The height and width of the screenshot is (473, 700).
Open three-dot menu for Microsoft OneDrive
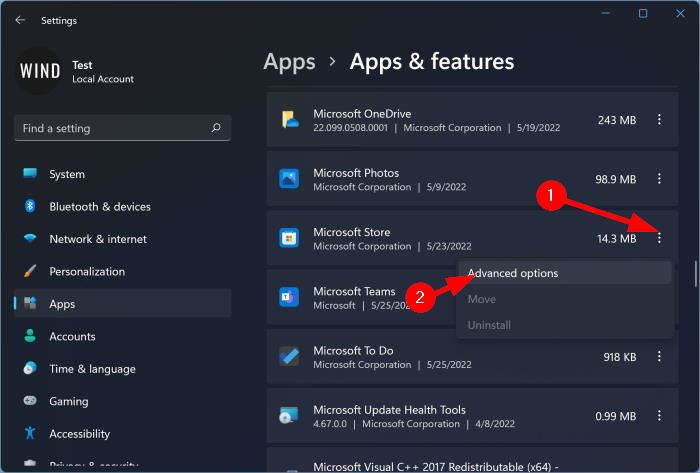click(x=659, y=120)
